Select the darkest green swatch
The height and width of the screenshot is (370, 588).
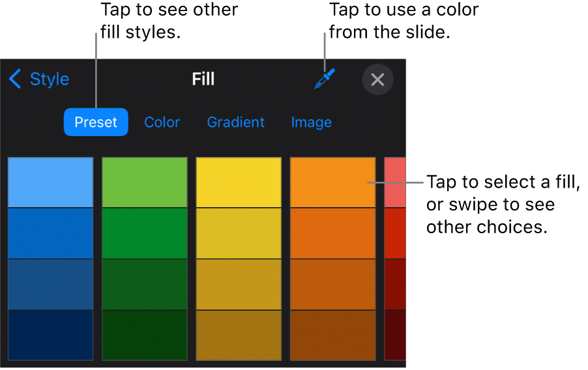pyautogui.click(x=145, y=335)
